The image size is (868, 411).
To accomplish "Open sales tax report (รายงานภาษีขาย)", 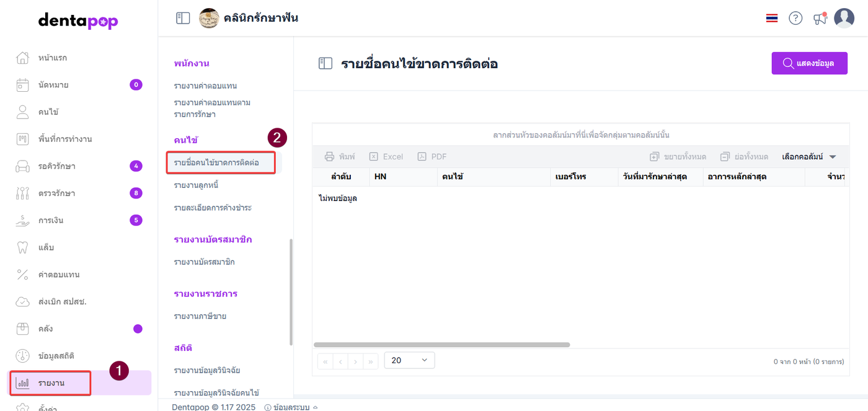I will tap(200, 316).
